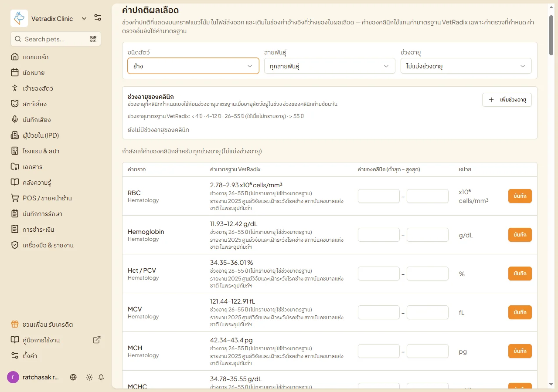
Task: Click the Vetradix Clinic dog logo
Action: coord(19,18)
